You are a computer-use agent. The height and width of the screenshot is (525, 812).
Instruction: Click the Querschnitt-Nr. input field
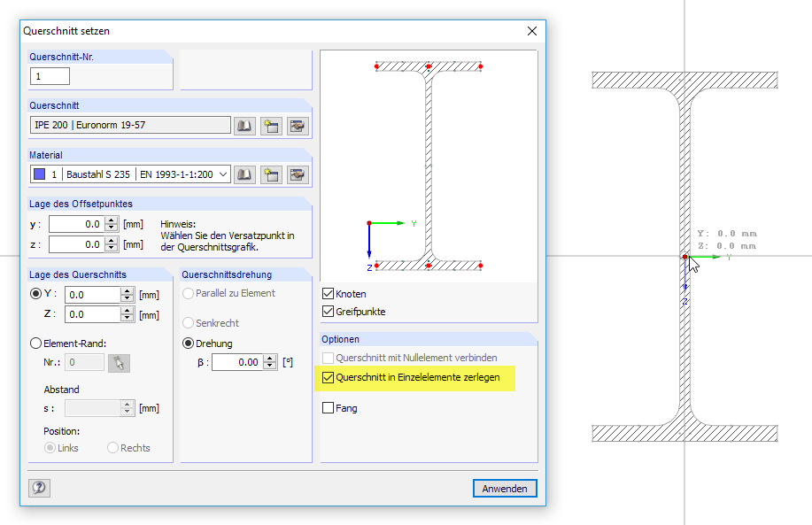pyautogui.click(x=50, y=76)
